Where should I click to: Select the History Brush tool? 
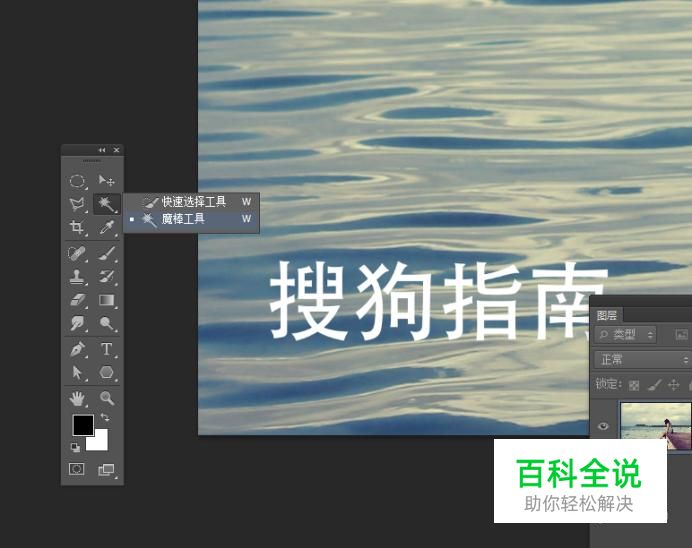coord(106,277)
